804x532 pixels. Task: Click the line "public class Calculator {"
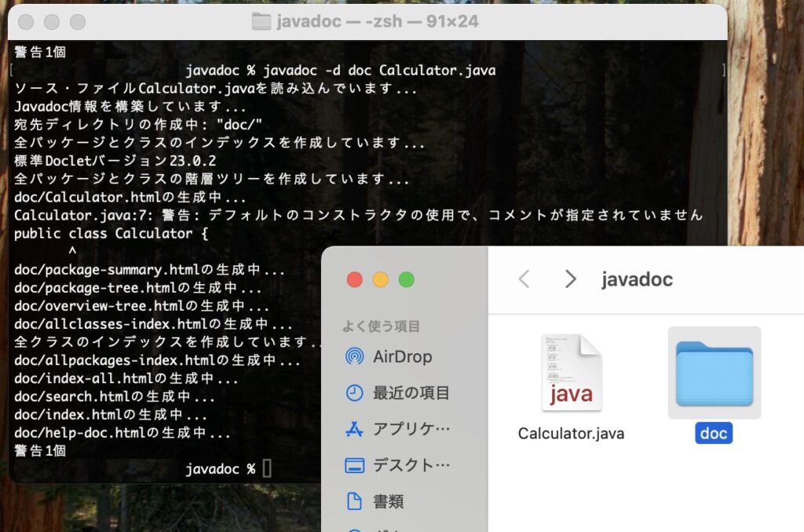pos(111,234)
